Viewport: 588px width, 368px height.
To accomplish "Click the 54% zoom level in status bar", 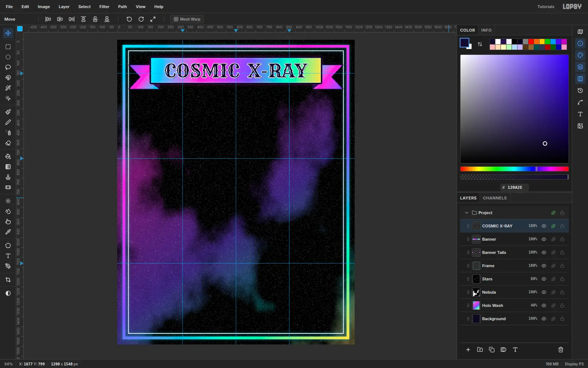I will (8, 364).
